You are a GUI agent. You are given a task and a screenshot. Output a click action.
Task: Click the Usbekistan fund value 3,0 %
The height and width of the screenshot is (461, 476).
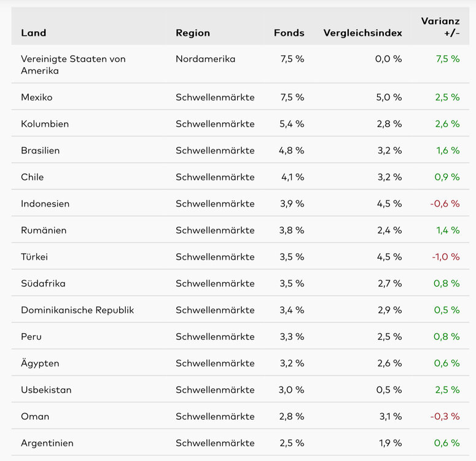[291, 390]
